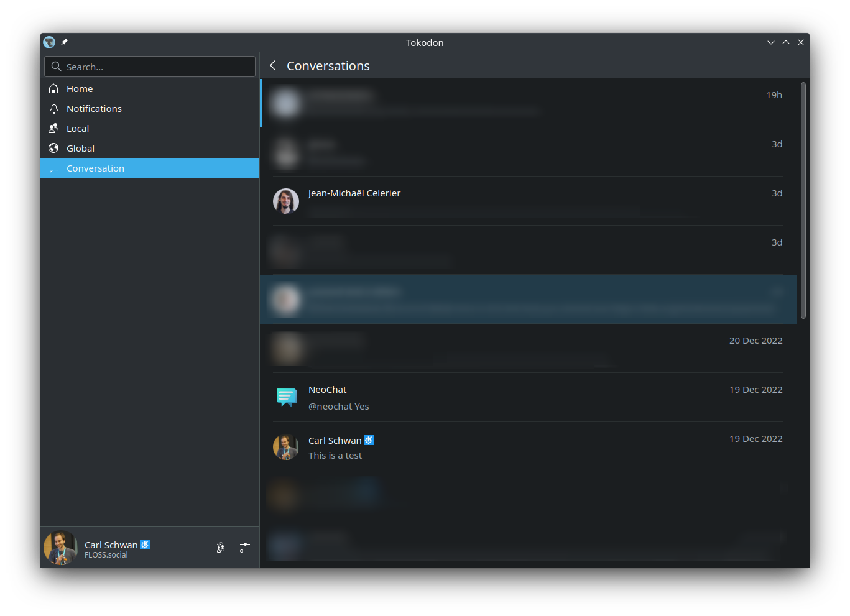Select the Conversation sidebar item
The width and height of the screenshot is (850, 616).
click(150, 168)
